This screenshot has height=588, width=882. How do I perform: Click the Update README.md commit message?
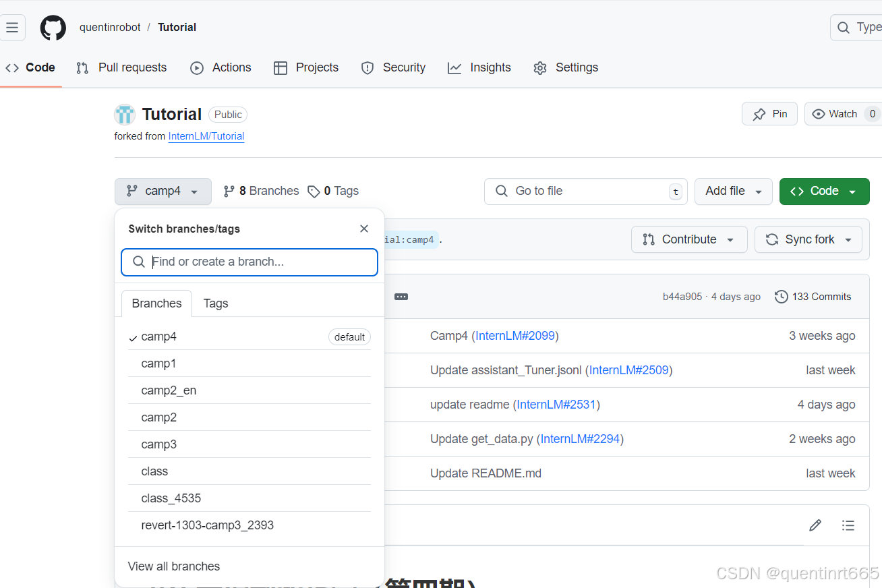486,473
